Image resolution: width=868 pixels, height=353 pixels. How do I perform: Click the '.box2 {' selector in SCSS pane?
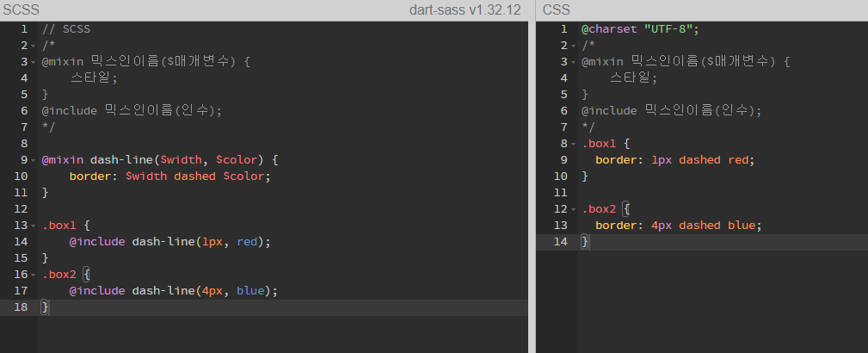pyautogui.click(x=66, y=275)
